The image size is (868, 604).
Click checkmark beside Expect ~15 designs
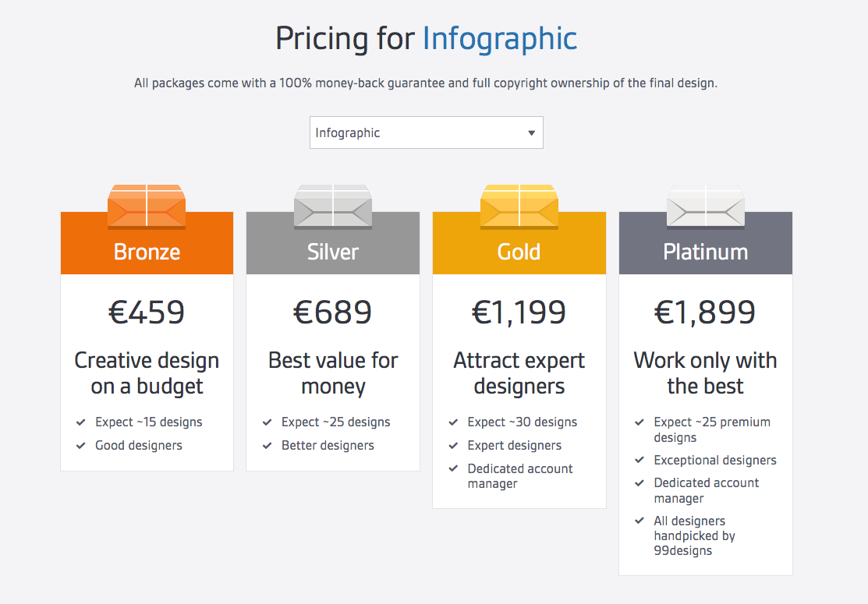(81, 422)
